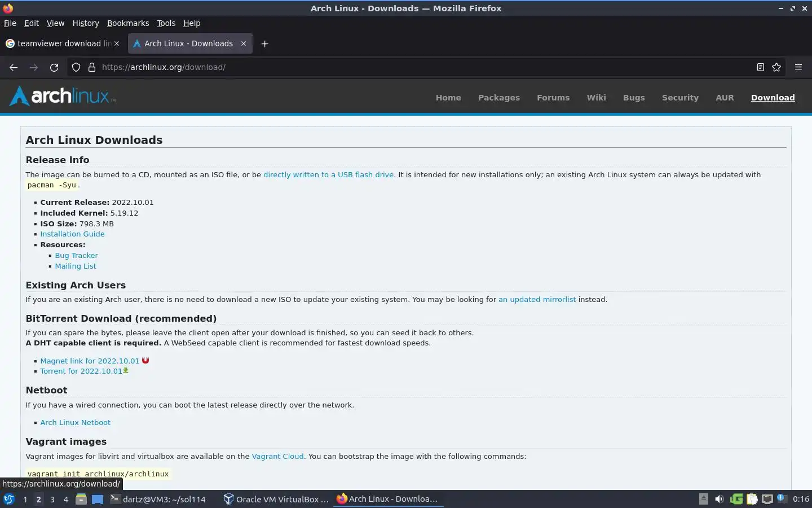Open the network monitor tray icon

[x=767, y=499]
